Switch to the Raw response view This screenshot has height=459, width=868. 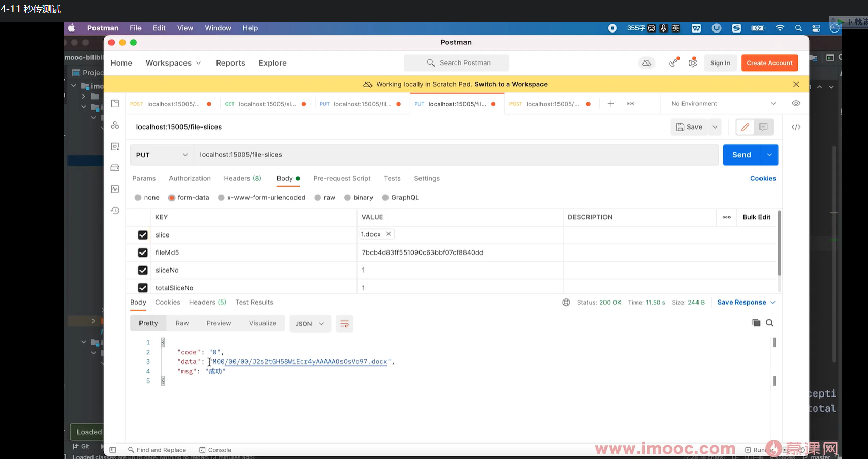coord(182,323)
